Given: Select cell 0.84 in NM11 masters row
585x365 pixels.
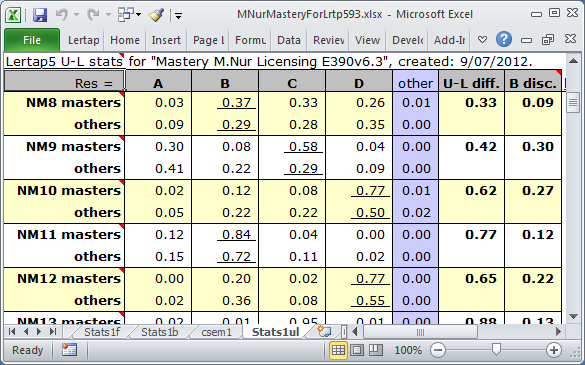Looking at the screenshot, I should click(225, 235).
